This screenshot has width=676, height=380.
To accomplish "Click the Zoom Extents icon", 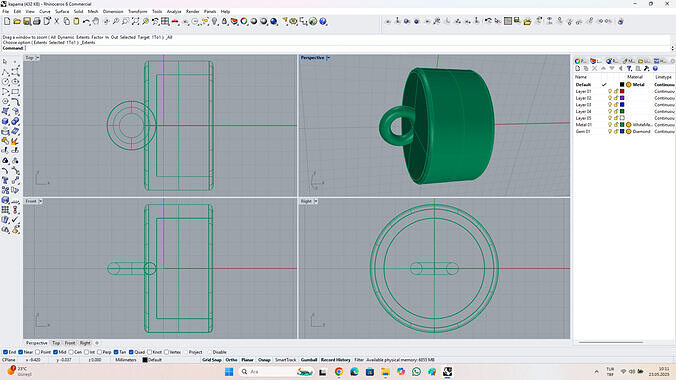I will [x=135, y=21].
